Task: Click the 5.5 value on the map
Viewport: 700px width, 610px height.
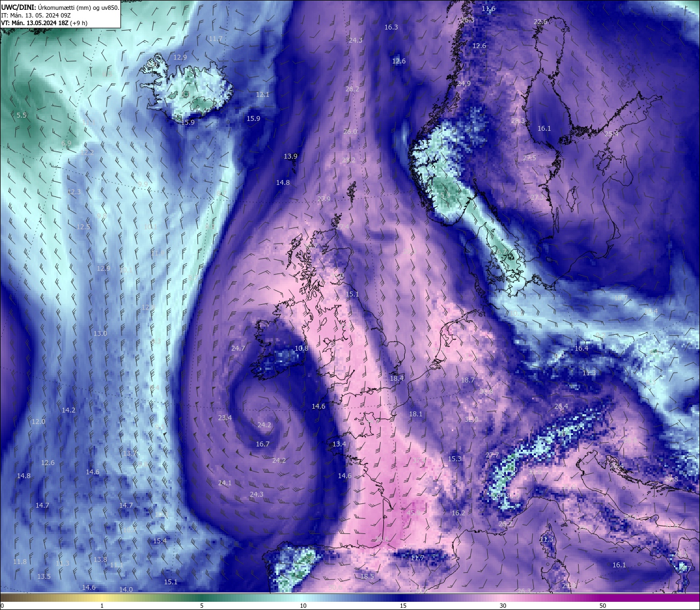Action: tap(22, 115)
